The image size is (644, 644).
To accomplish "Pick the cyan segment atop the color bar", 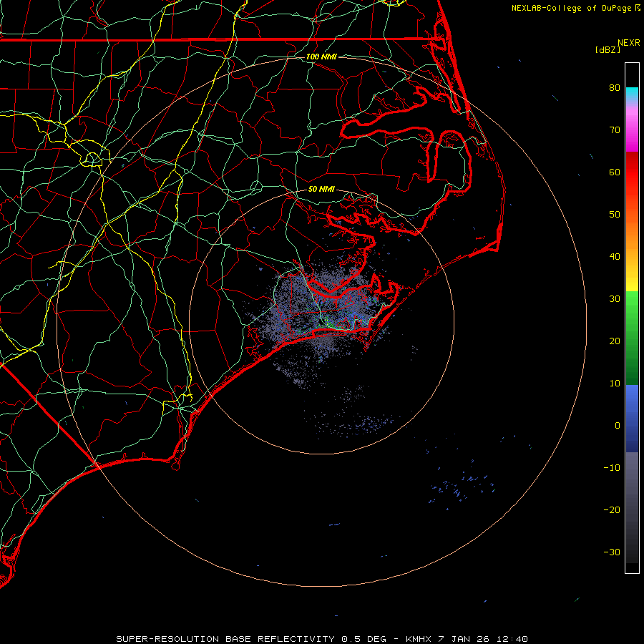I will coord(632,94).
